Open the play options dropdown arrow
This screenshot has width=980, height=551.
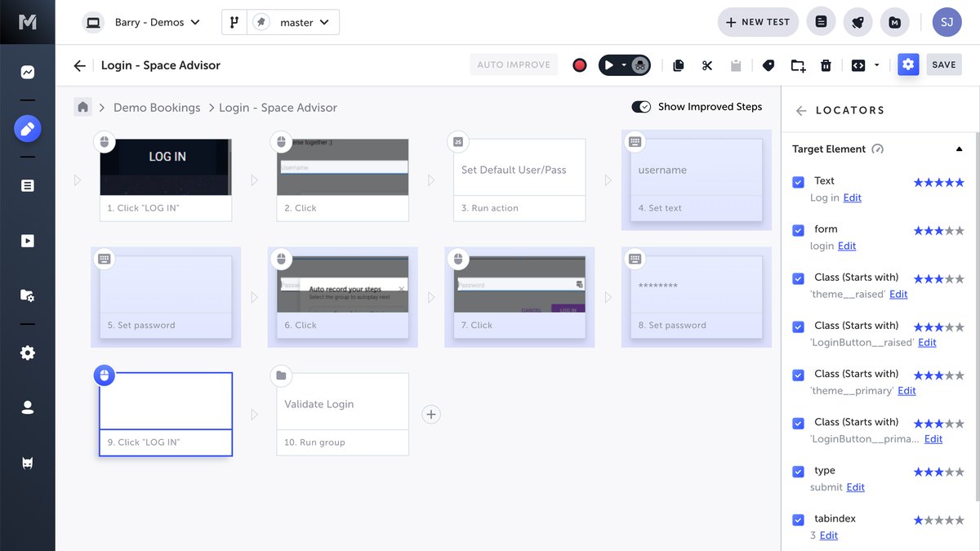click(623, 65)
